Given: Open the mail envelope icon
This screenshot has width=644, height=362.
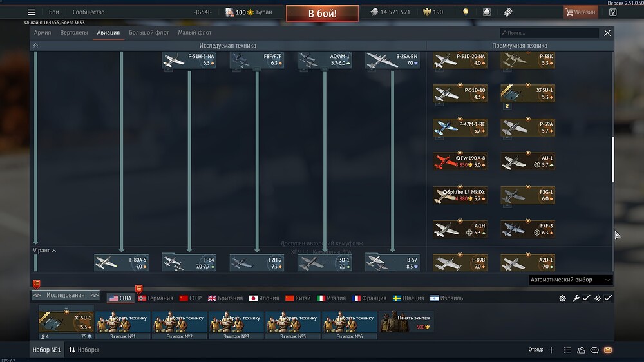Looking at the screenshot, I should 607,350.
